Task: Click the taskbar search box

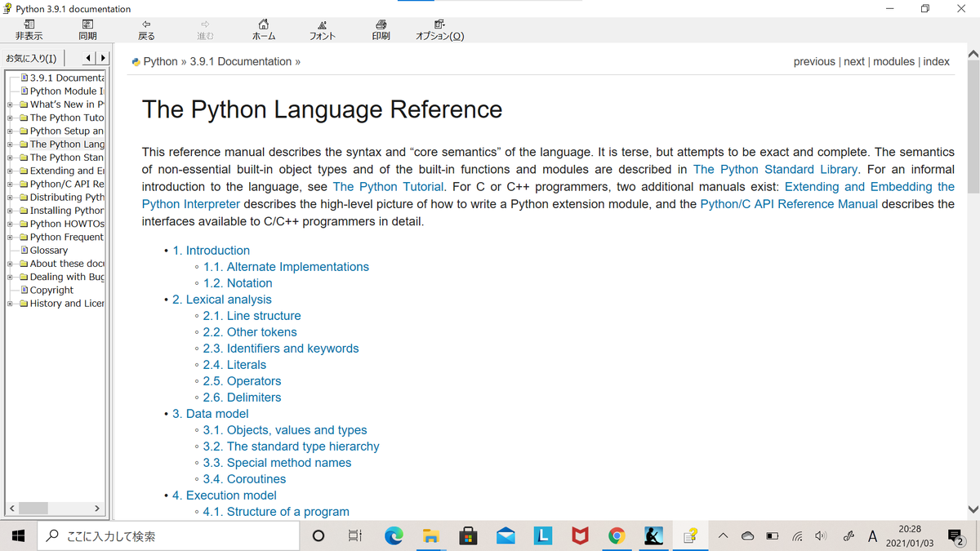Action: [x=169, y=536]
